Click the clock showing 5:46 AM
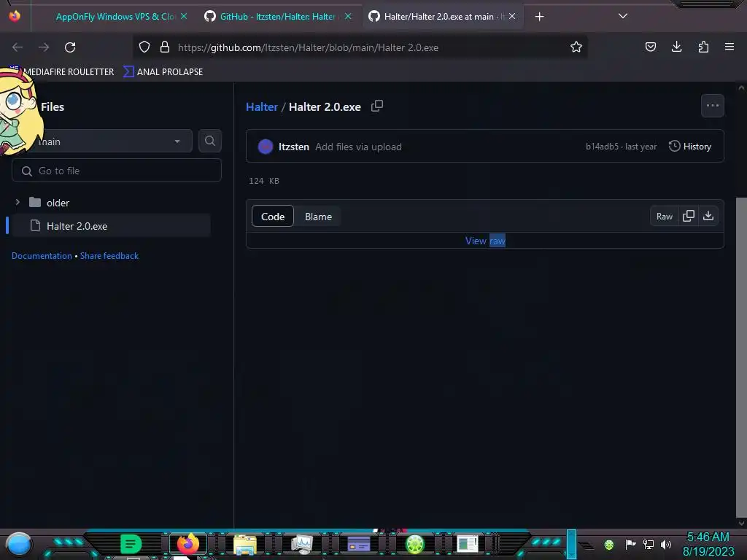The height and width of the screenshot is (560, 747). coord(708,537)
